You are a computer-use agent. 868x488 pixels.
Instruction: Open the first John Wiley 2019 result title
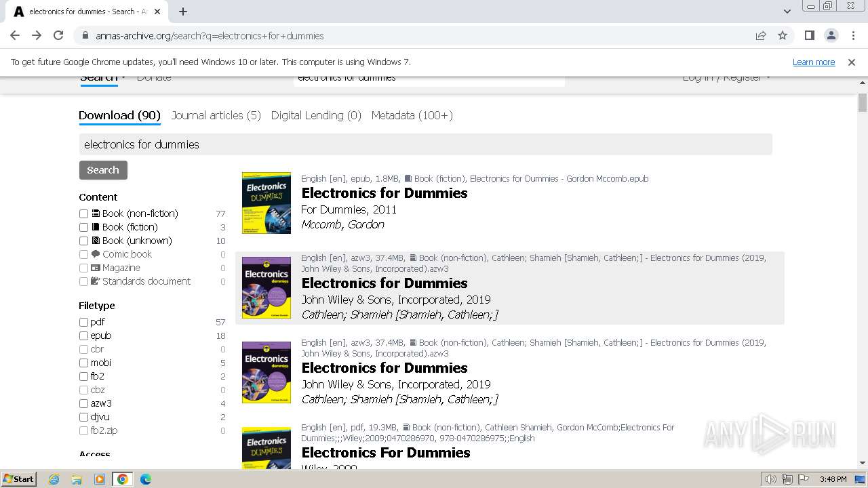tap(384, 283)
